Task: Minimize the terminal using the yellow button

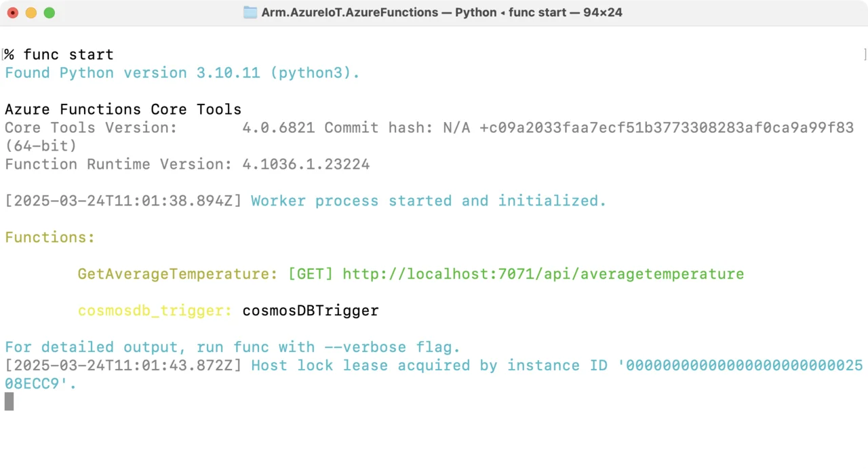Action: click(x=31, y=12)
